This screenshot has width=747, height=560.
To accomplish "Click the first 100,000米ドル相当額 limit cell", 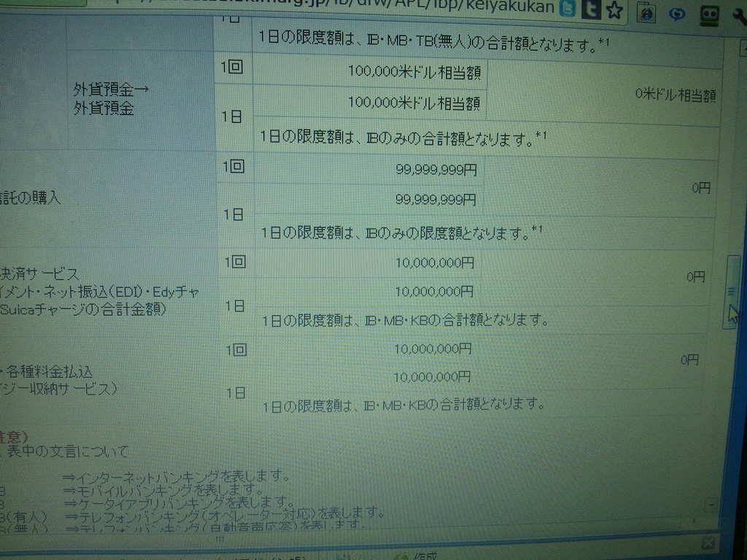I will [414, 71].
